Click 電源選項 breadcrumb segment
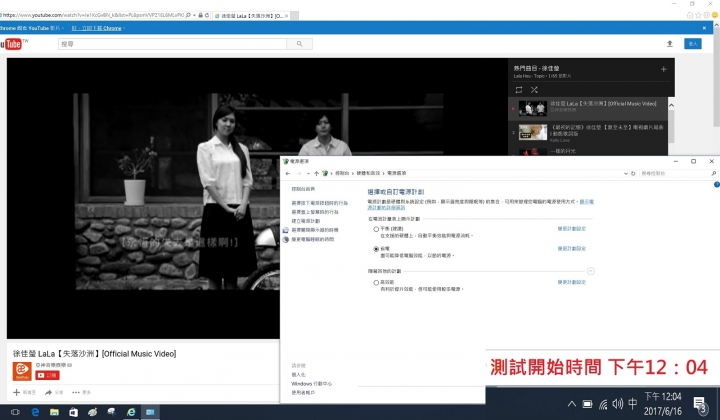 396,174
